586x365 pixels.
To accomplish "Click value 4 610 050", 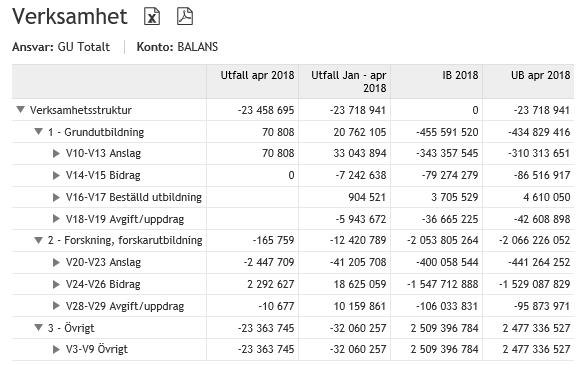I will point(547,197).
